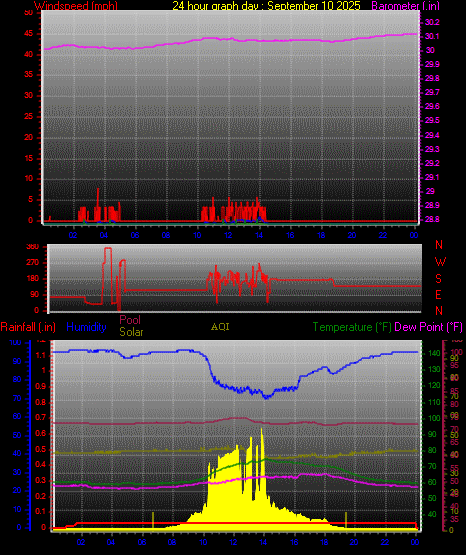This screenshot has width=466, height=555.
Task: Click hour '06' under the windspeed graph
Action: pos(135,235)
